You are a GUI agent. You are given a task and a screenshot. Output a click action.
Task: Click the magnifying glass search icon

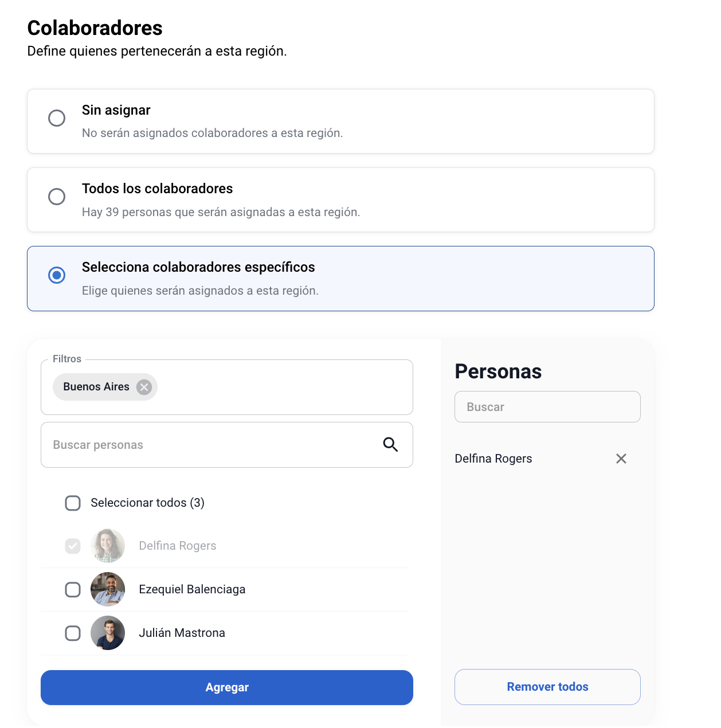point(390,444)
